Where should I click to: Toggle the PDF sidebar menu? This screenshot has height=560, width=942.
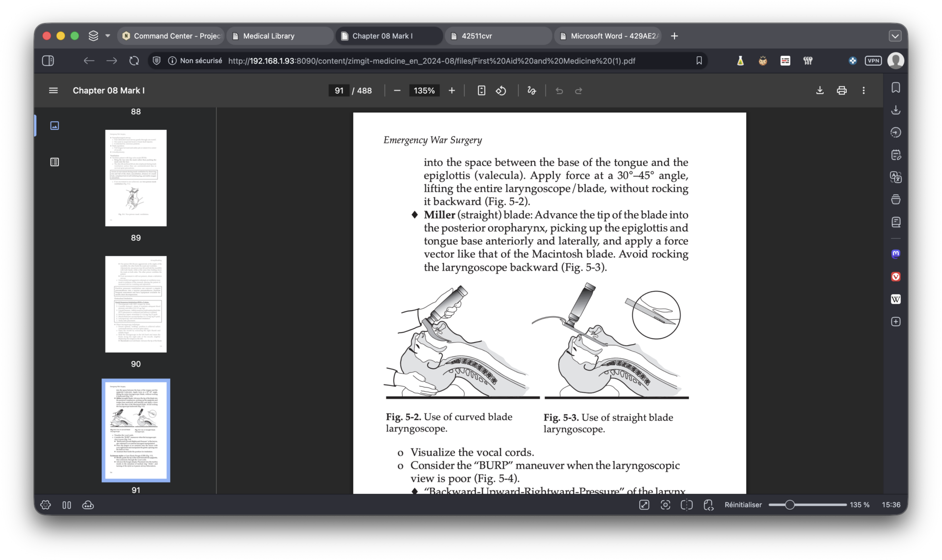point(53,91)
